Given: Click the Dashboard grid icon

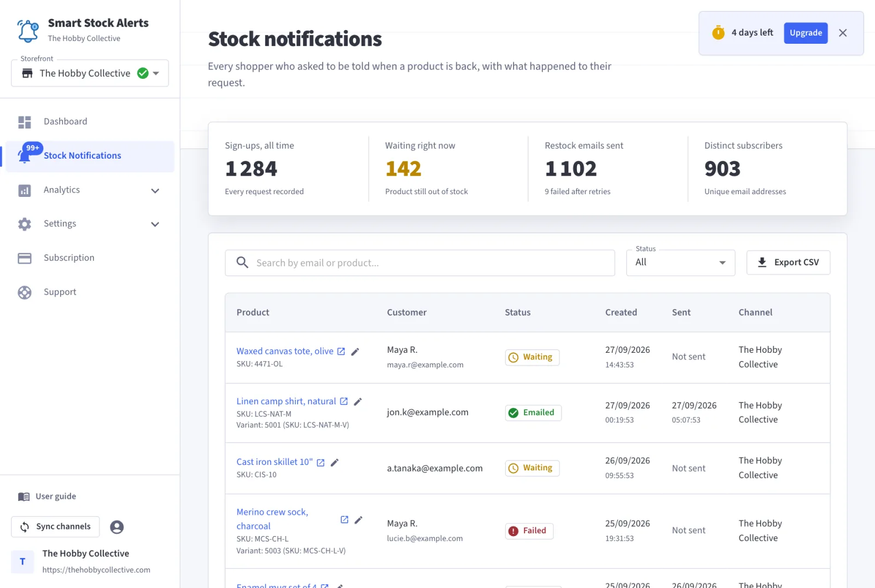Looking at the screenshot, I should tap(25, 122).
